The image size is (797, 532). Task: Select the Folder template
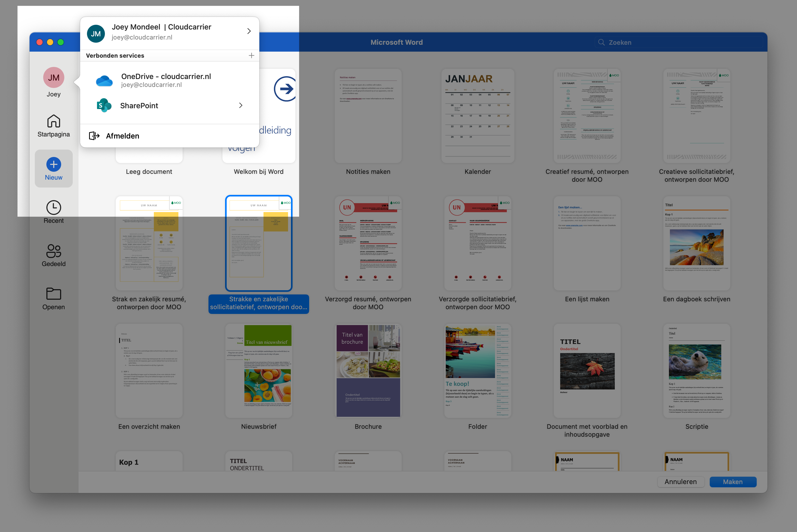coord(478,371)
